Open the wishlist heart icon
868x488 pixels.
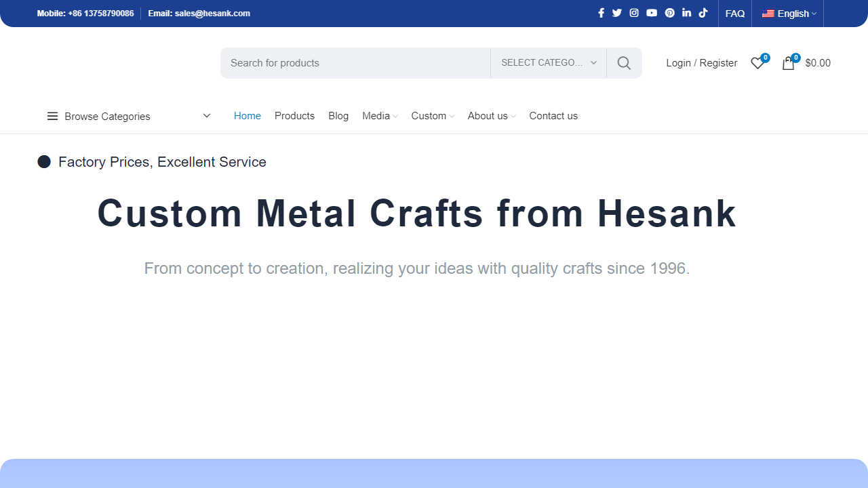757,63
